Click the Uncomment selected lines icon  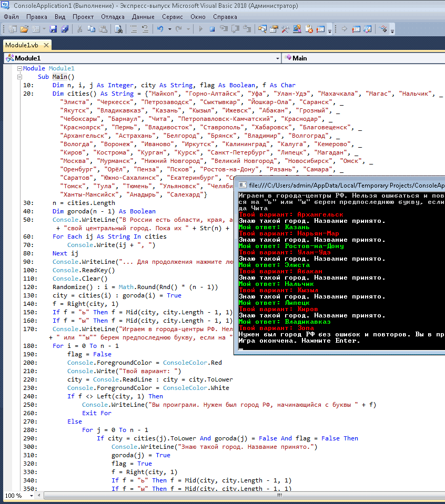[145, 29]
